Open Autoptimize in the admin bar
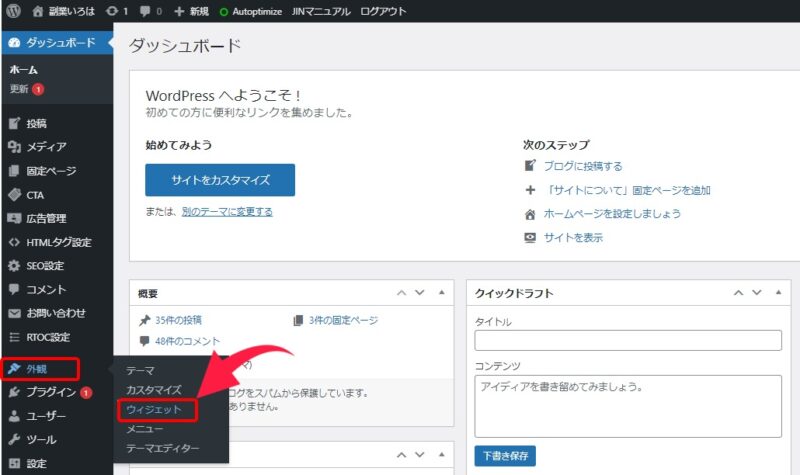 251,11
